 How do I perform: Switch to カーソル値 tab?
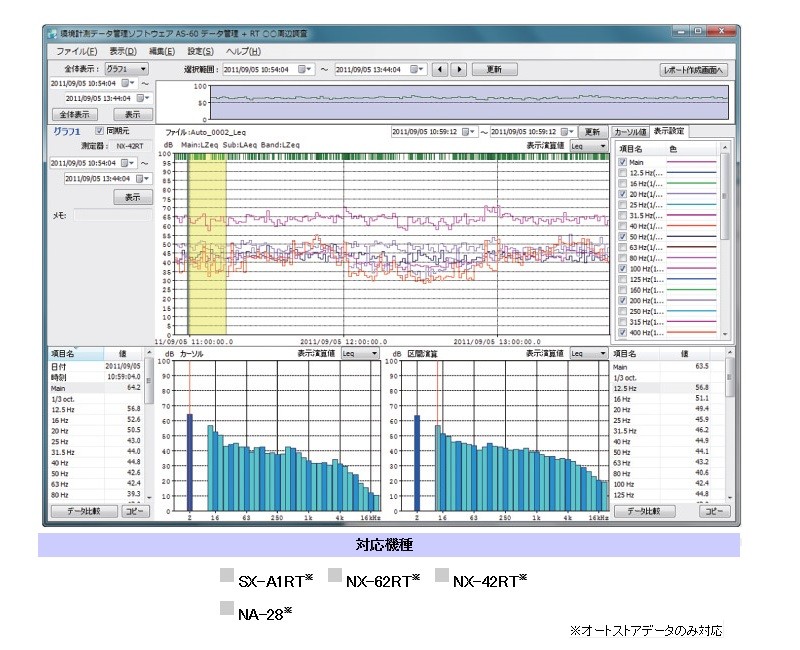point(630,132)
